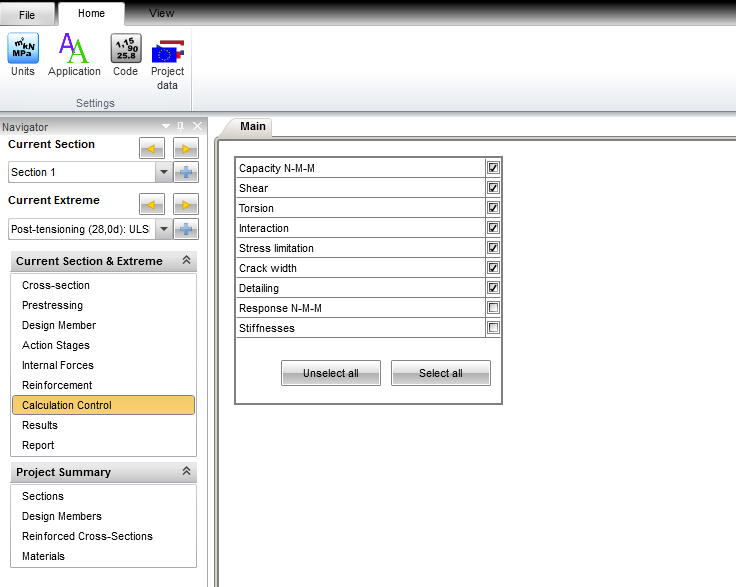The width and height of the screenshot is (736, 587).
Task: Open the File menu tab
Action: (x=27, y=15)
